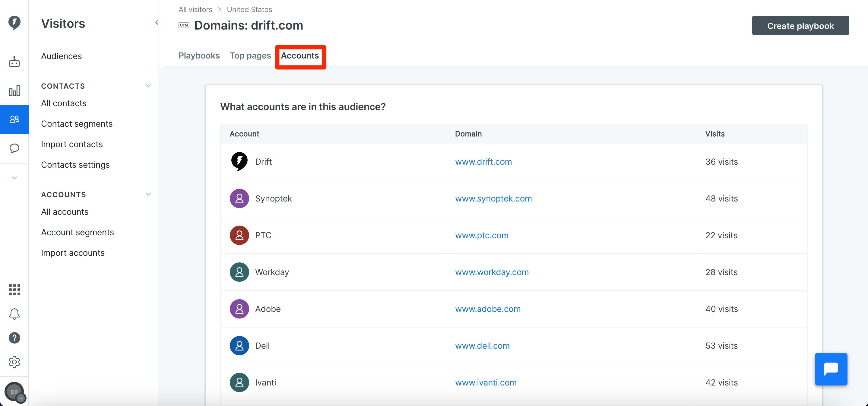Viewport: 868px width, 406px height.
Task: Go to United States breadcrumb
Action: click(249, 9)
